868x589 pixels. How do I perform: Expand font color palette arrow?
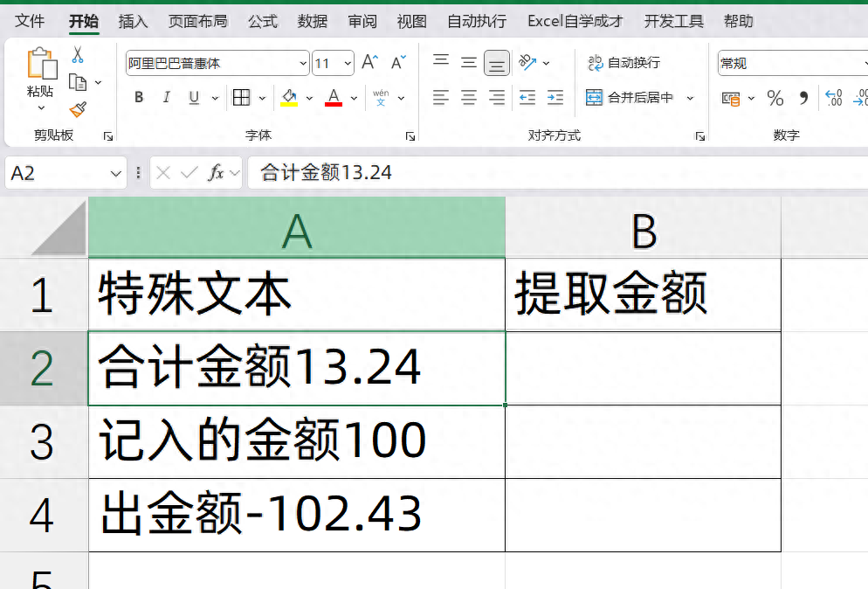pos(354,98)
